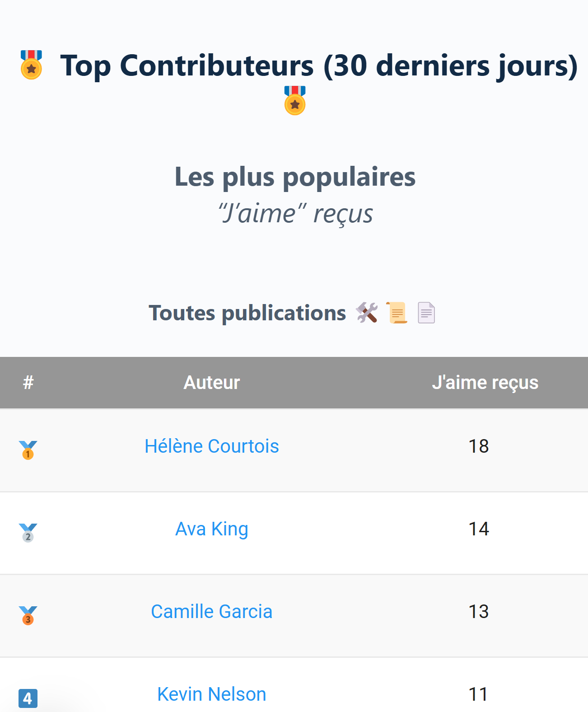Open Ava King's profile link
This screenshot has width=588, height=712.
[211, 529]
